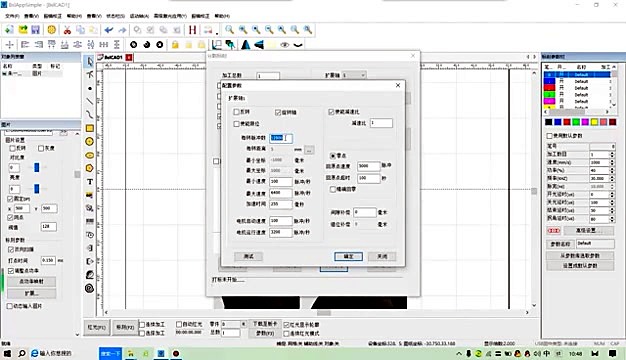Enable the 使能限位 checkbox

[x=236, y=124]
